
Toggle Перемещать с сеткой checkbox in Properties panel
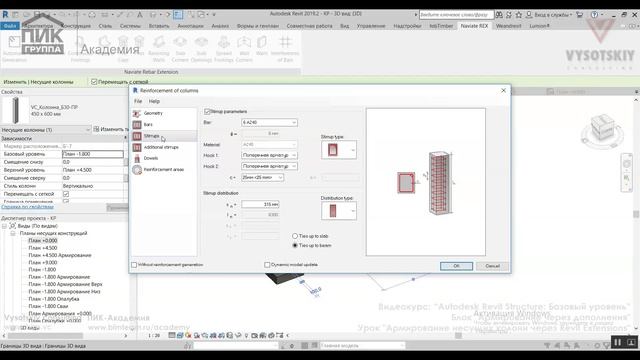66,194
